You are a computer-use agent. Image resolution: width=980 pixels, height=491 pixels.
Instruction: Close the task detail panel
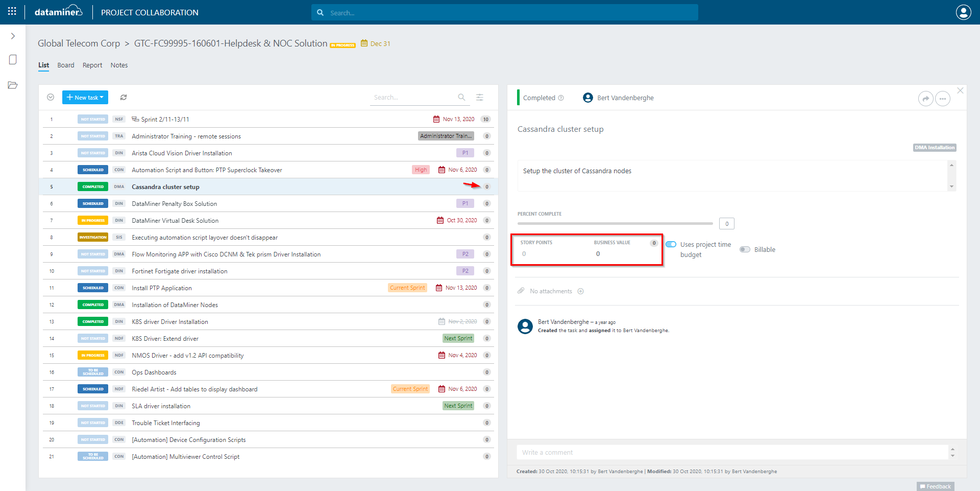click(960, 90)
